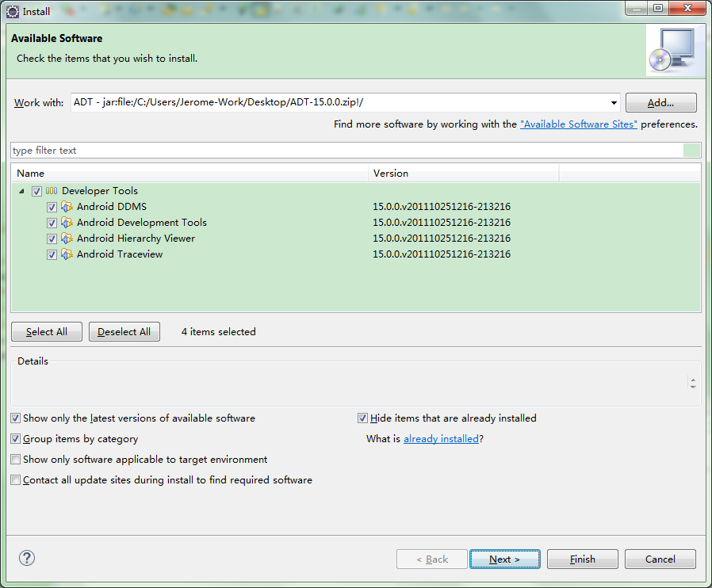Focus the type filter text field

pyautogui.click(x=347, y=151)
